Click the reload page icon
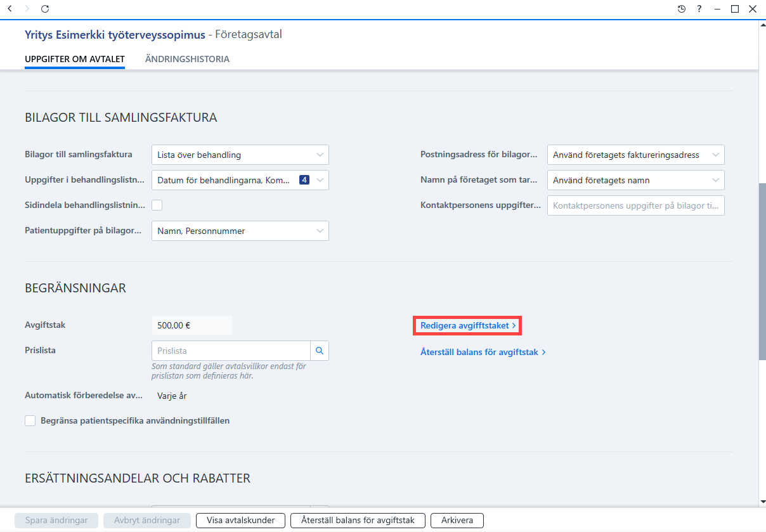Image resolution: width=766 pixels, height=532 pixels. (44, 9)
